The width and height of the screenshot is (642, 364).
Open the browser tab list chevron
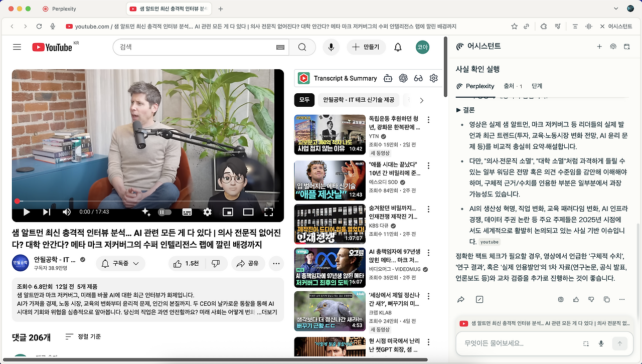click(616, 9)
